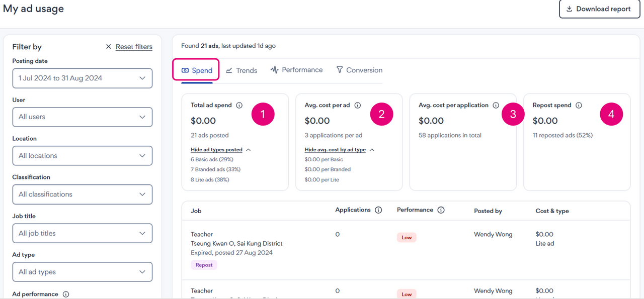
Task: Click info icon beside Avg. cost per application
Action: (x=496, y=106)
